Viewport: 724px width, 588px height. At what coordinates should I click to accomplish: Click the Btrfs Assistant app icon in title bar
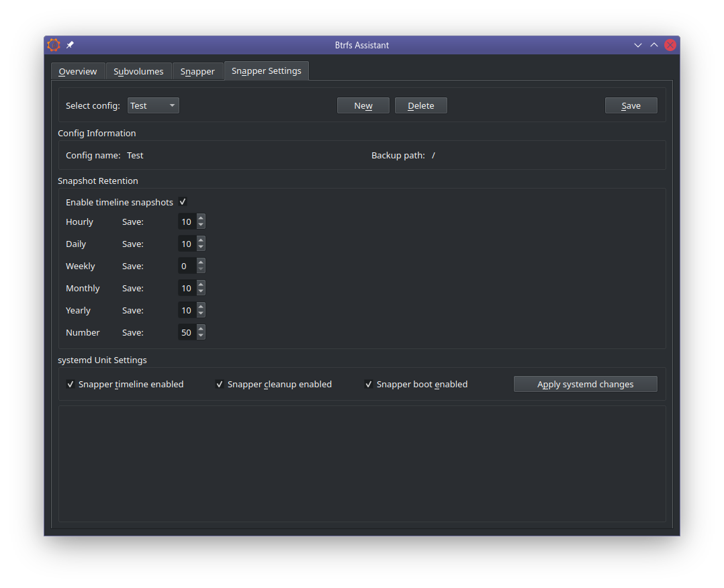pos(54,45)
